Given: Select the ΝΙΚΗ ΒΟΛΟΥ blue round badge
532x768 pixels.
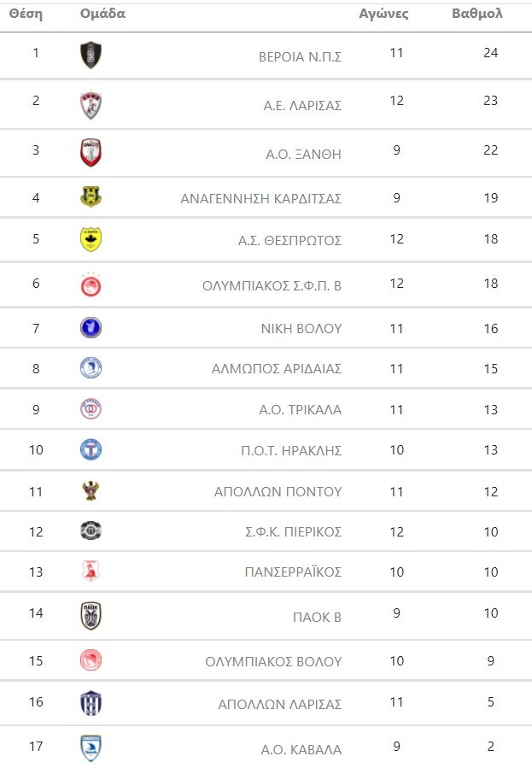Looking at the screenshot, I should (x=91, y=327).
